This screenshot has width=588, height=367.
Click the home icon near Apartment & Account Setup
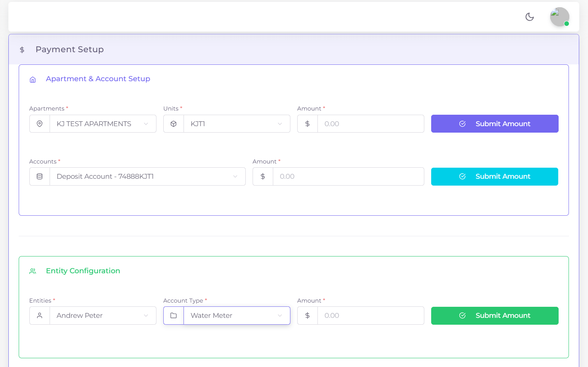pyautogui.click(x=32, y=79)
